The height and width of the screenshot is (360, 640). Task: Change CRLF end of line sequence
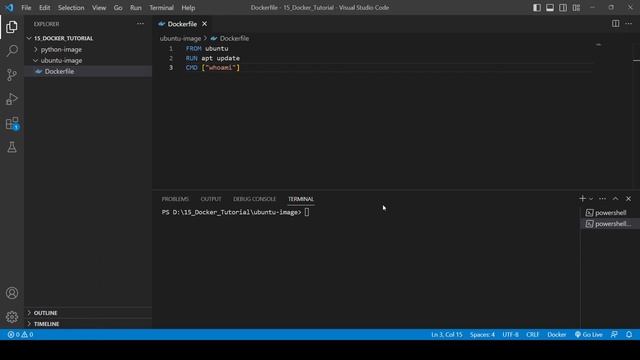pos(533,334)
